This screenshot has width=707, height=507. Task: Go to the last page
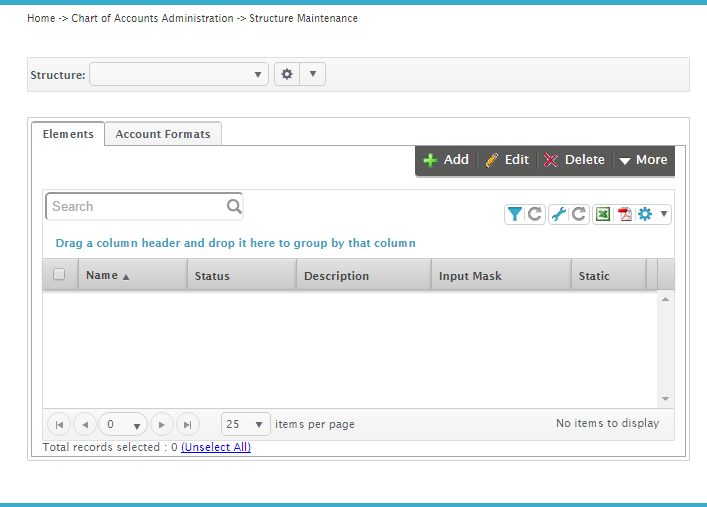coord(188,424)
